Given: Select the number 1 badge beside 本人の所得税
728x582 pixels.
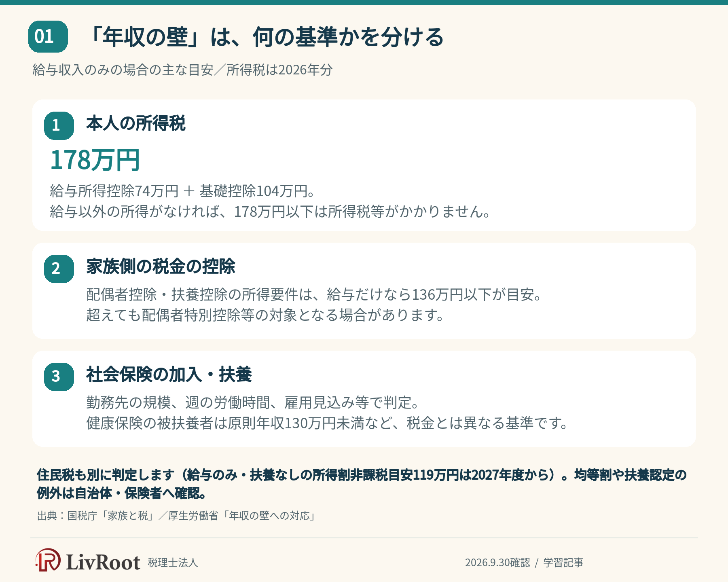Looking at the screenshot, I should [59, 126].
